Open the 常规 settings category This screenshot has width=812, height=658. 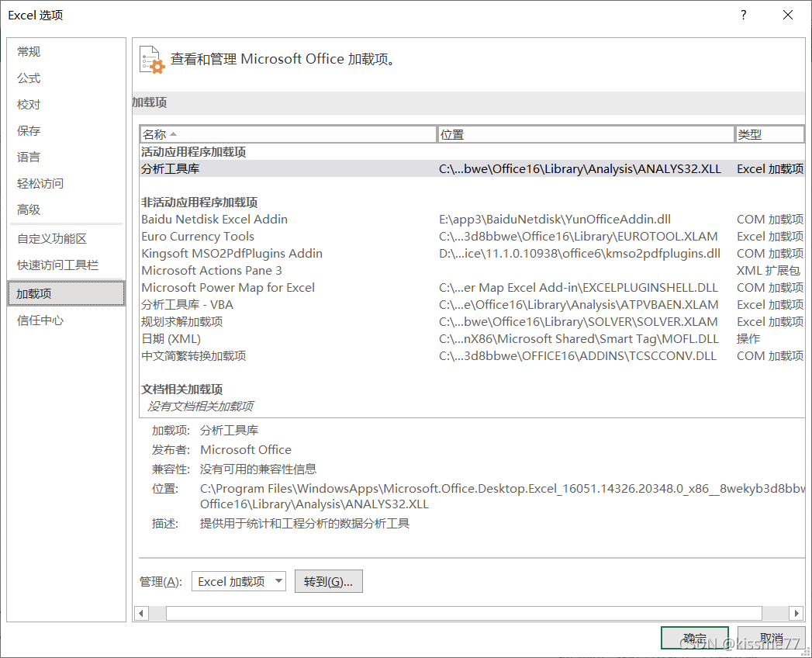[66, 51]
